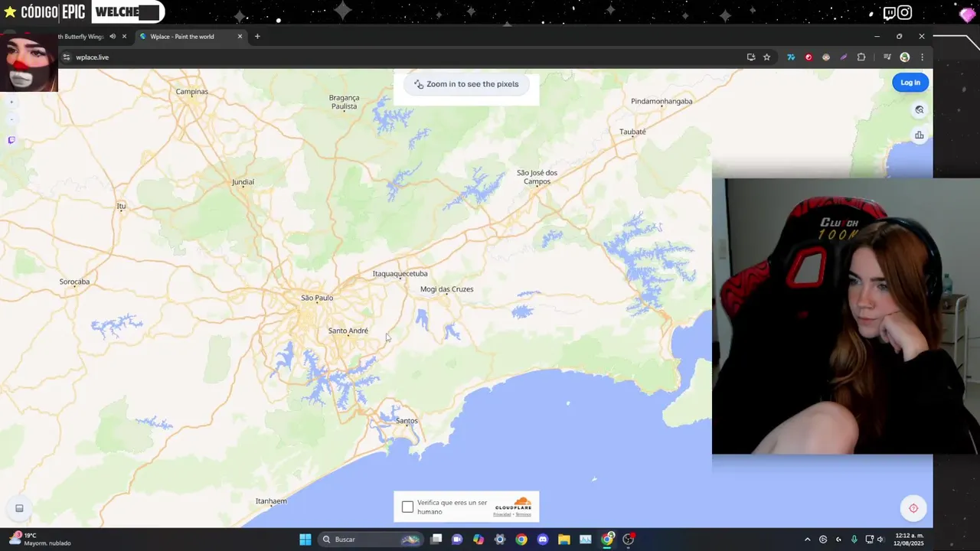Click the red locate-me target icon
The image size is (980, 551).
point(913,508)
